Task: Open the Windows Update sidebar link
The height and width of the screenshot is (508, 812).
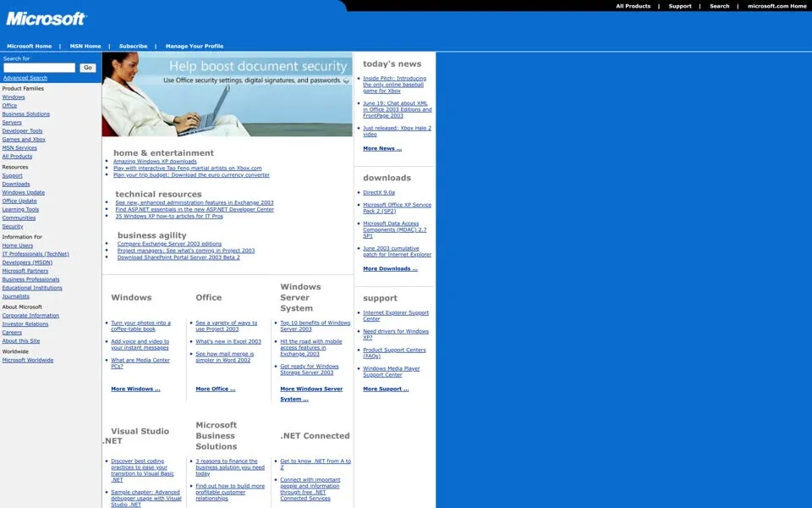Action: 24,192
